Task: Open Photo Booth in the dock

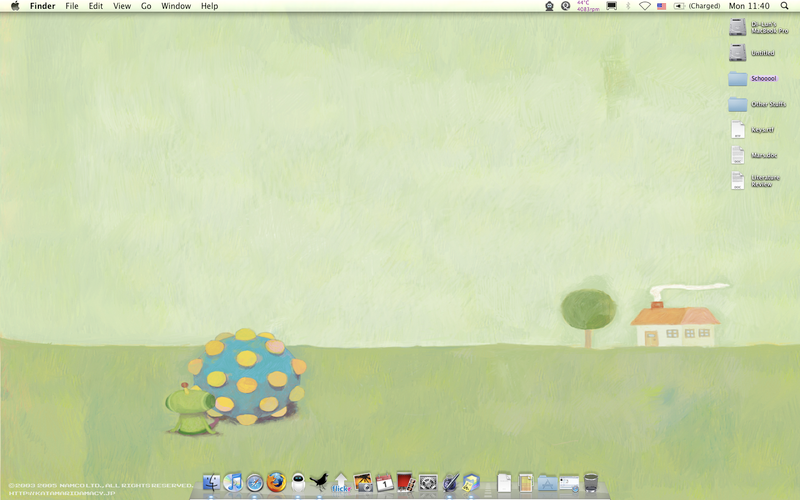Action: (406, 482)
